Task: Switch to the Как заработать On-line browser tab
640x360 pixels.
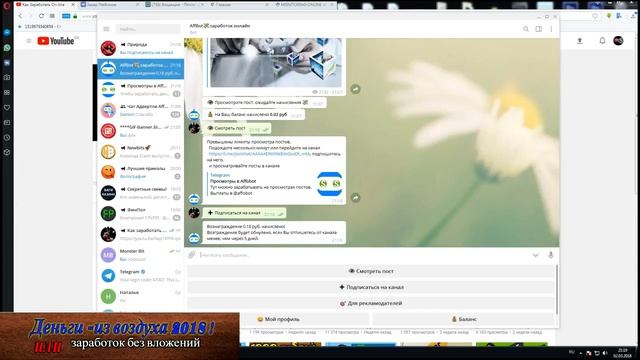Action: pyautogui.click(x=45, y=4)
